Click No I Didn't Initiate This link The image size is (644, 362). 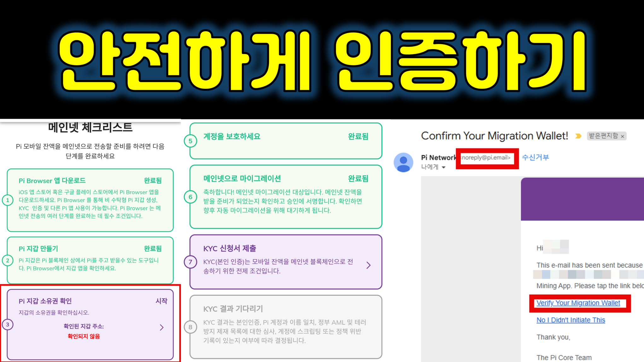[571, 320]
